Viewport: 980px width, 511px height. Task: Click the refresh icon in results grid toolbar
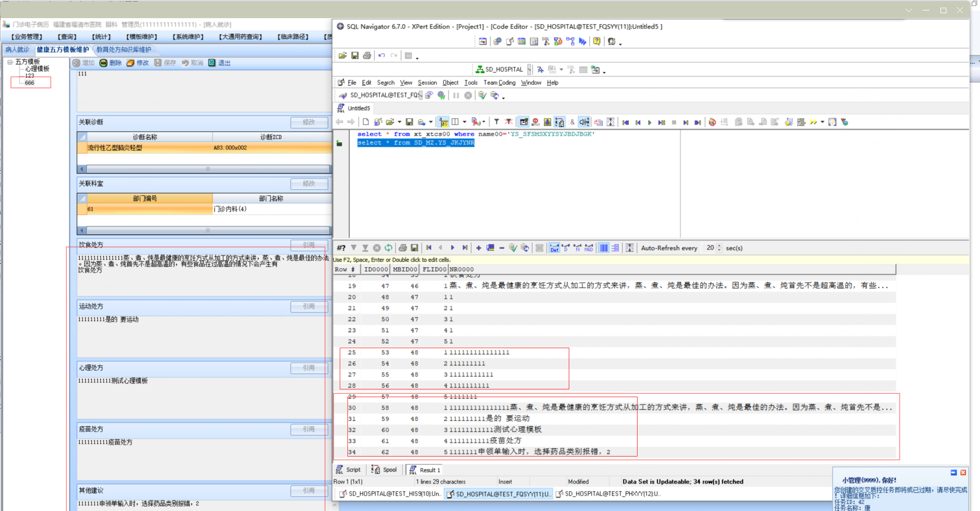tap(389, 248)
